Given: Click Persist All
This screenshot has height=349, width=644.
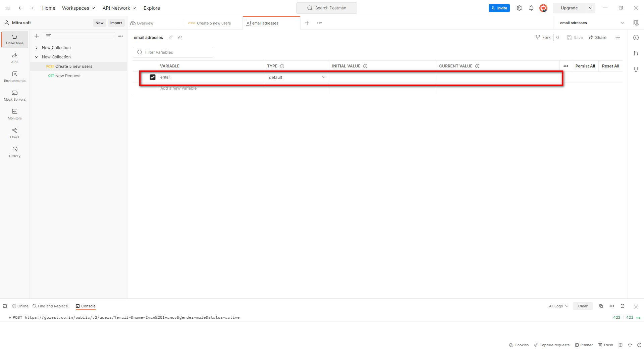Looking at the screenshot, I should 585,66.
